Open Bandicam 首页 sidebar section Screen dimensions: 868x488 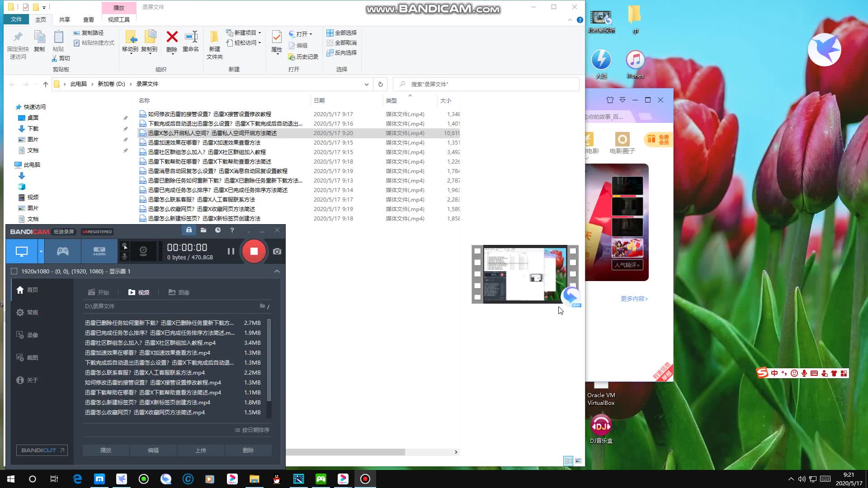click(27, 290)
